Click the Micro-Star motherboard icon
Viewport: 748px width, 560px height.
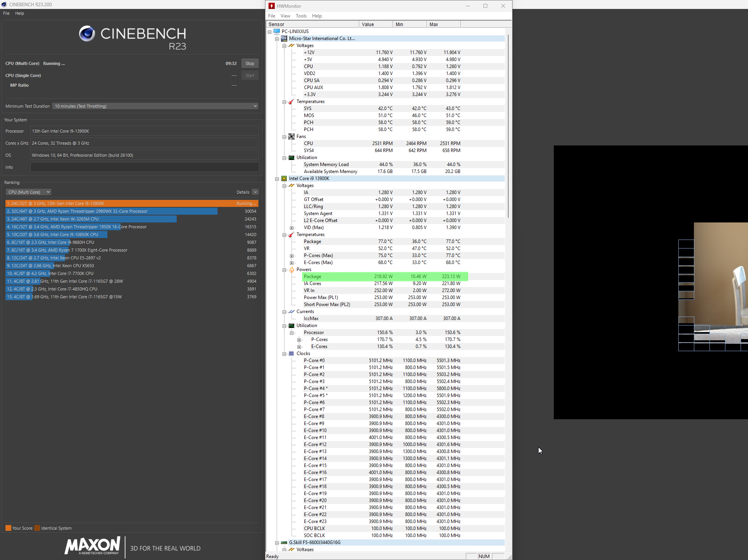[284, 38]
